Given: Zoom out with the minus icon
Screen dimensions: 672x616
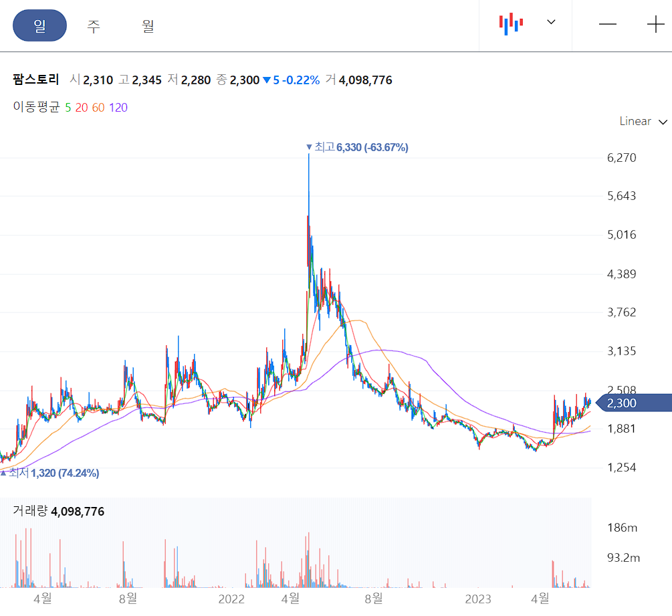Looking at the screenshot, I should 607,24.
